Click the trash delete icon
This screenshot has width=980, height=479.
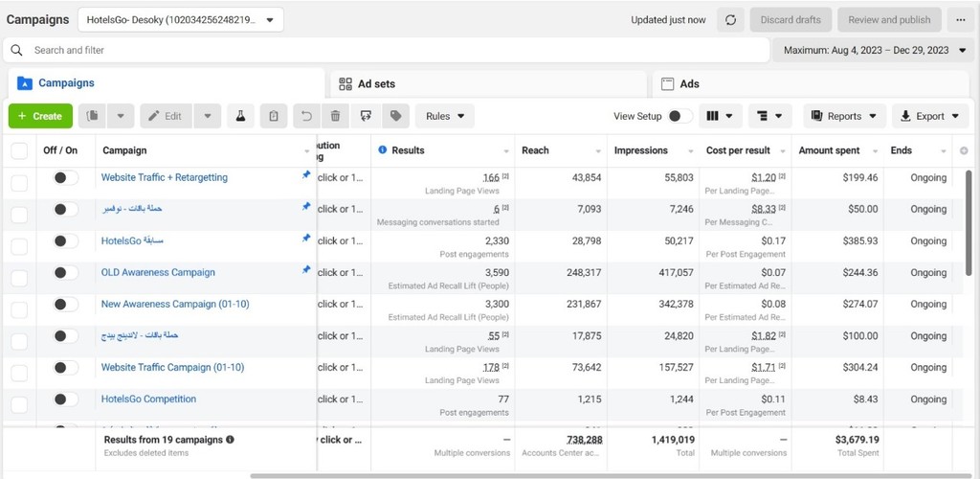click(x=336, y=116)
